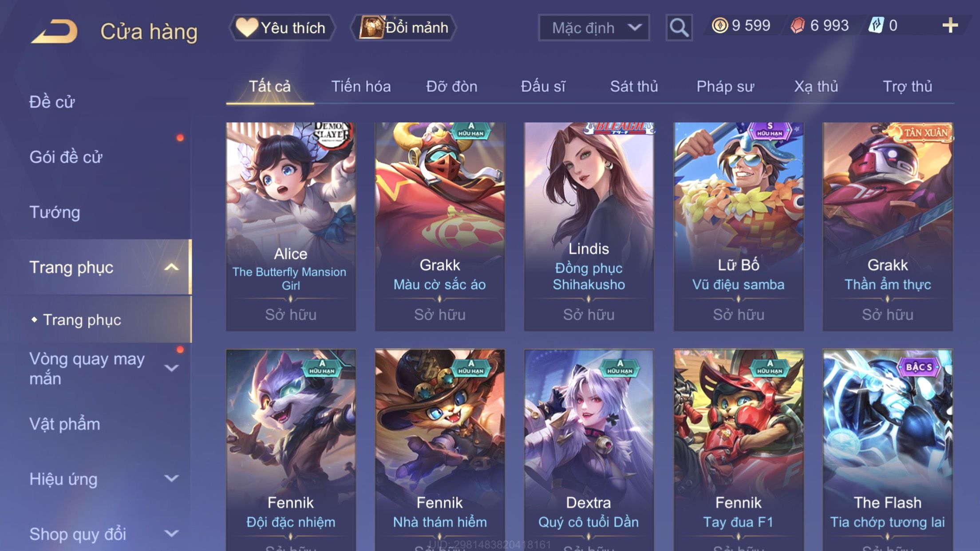980x551 pixels.
Task: Click the gold coin currency icon
Action: pyautogui.click(x=720, y=25)
